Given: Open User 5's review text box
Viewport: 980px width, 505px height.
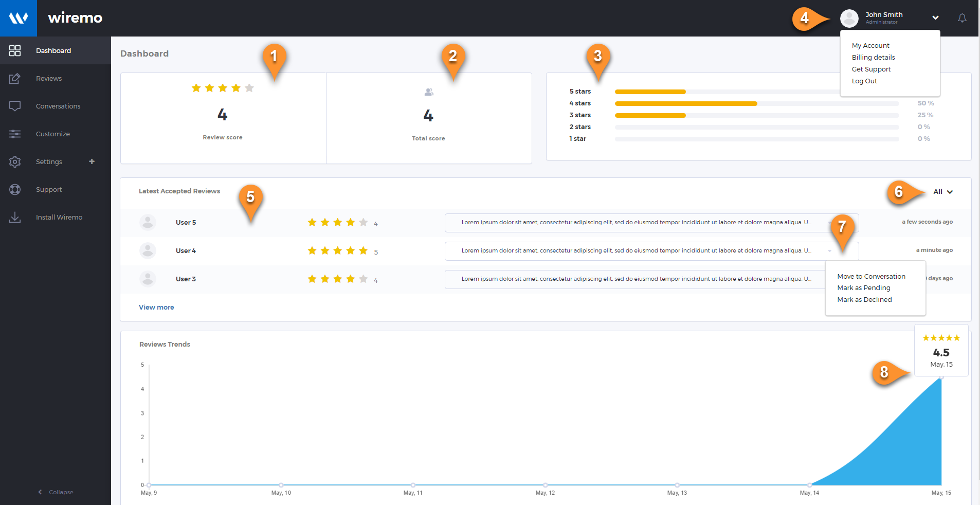Looking at the screenshot, I should pyautogui.click(x=651, y=223).
